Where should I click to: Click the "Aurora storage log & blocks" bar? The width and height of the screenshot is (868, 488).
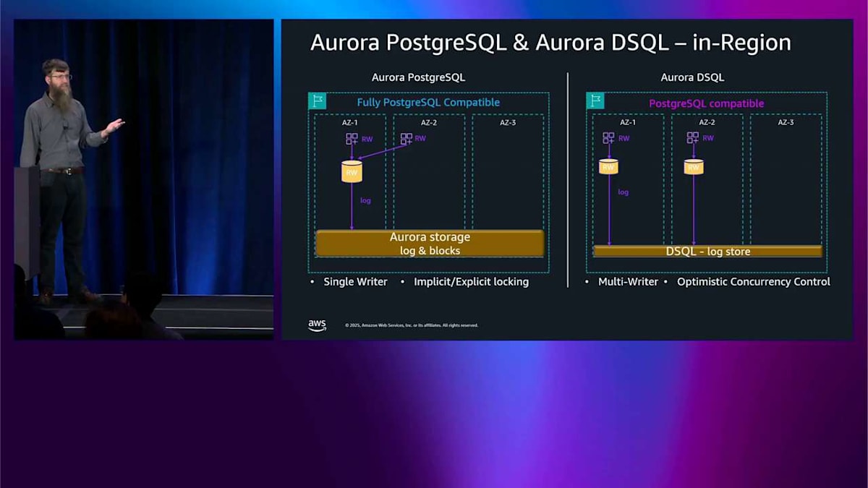pyautogui.click(x=430, y=244)
